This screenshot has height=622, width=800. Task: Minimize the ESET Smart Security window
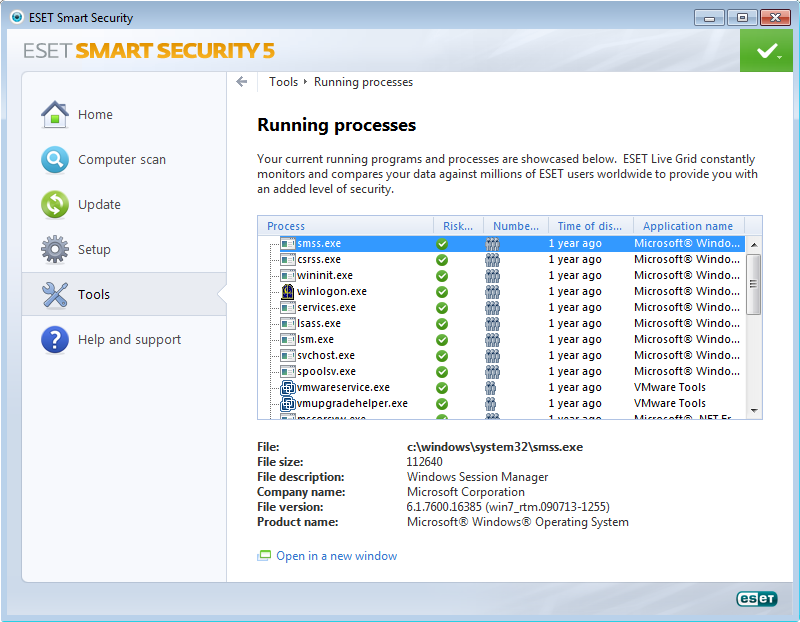click(709, 18)
